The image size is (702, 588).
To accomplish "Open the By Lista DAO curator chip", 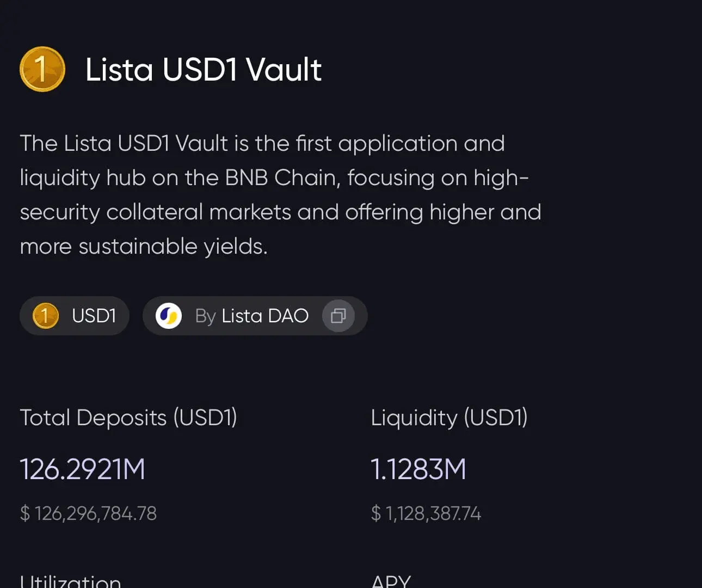I will (255, 316).
